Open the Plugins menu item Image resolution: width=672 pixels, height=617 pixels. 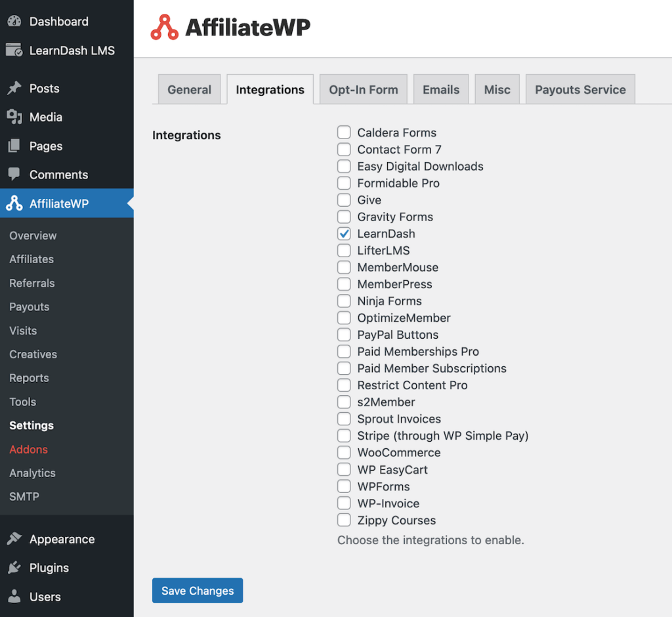67,567
